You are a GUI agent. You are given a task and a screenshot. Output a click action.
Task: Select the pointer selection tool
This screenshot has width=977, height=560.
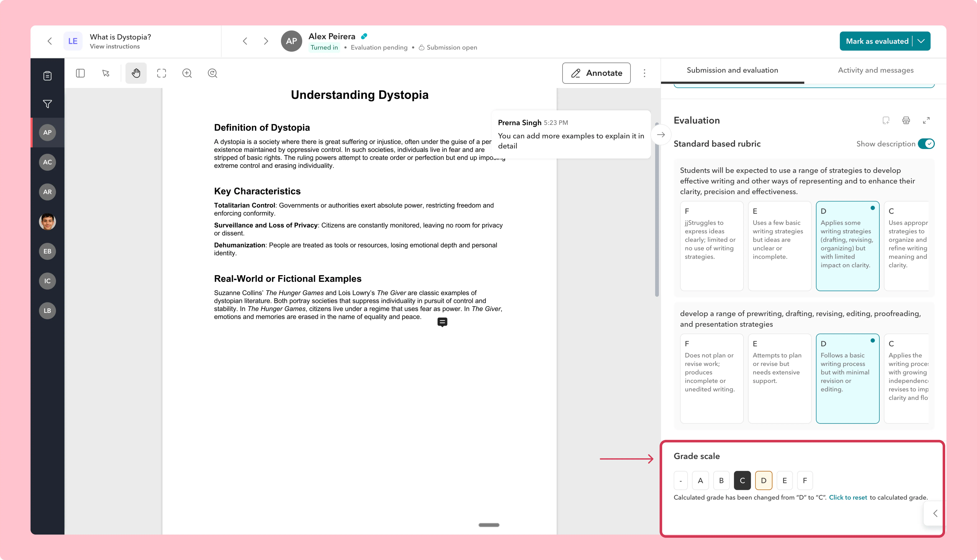tap(106, 73)
